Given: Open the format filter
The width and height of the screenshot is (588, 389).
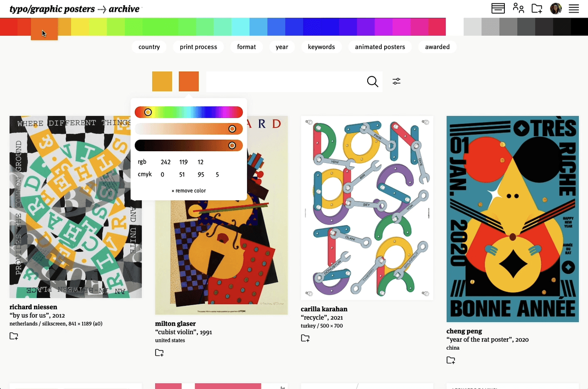Looking at the screenshot, I should pos(247,47).
